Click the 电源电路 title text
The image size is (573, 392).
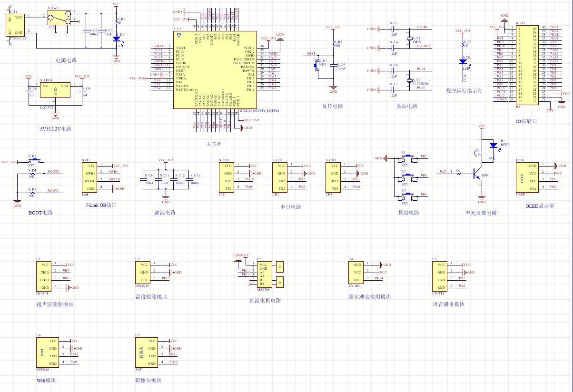pos(66,60)
